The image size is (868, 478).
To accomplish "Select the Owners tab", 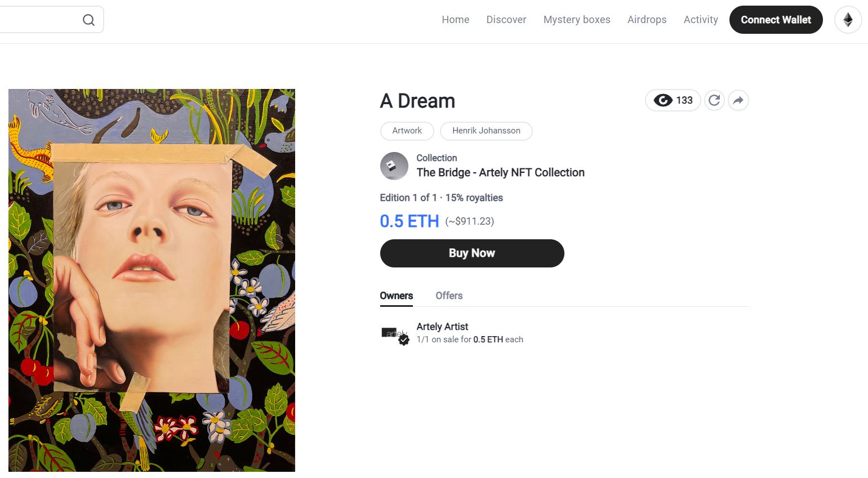I will pyautogui.click(x=396, y=296).
